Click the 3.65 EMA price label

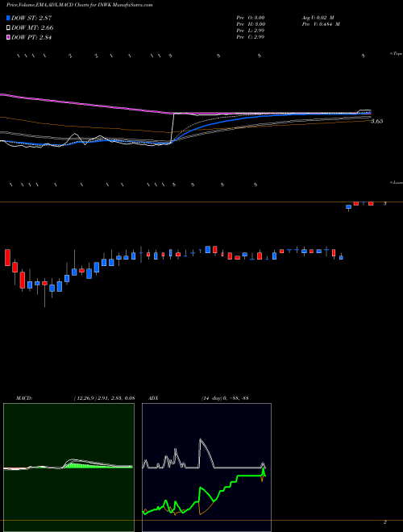coord(377,121)
